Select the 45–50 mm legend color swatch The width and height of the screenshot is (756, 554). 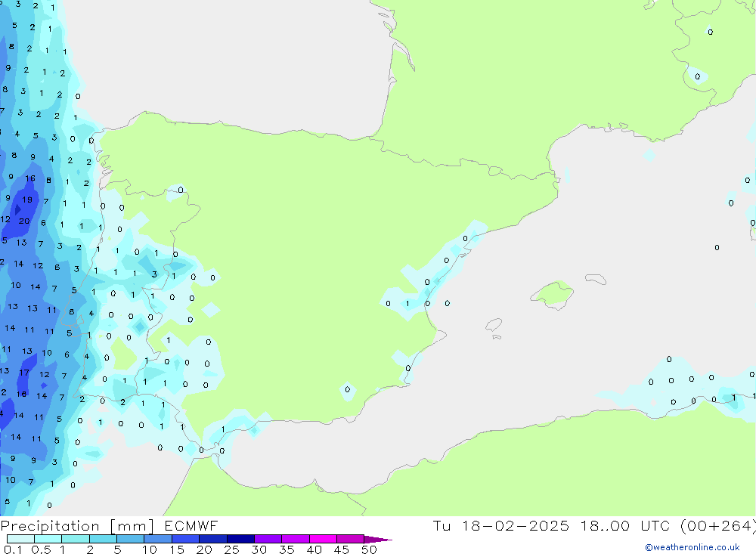tap(350, 539)
